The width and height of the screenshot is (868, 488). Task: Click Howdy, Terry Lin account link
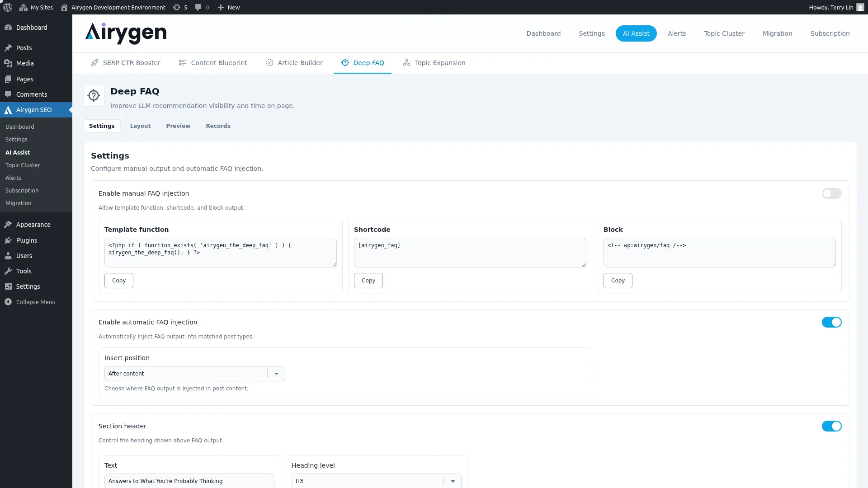coord(836,7)
